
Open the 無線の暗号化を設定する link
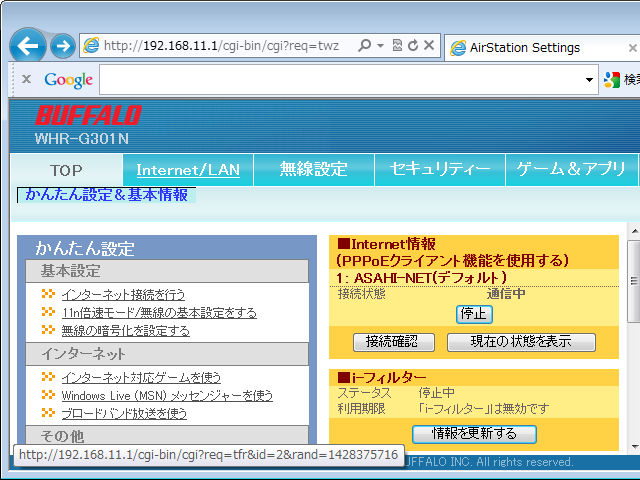point(126,331)
